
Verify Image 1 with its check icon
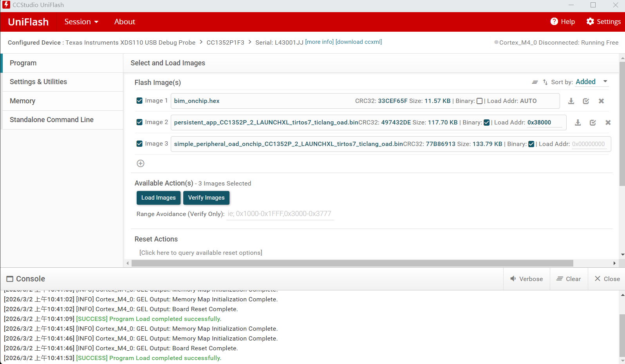pyautogui.click(x=586, y=101)
